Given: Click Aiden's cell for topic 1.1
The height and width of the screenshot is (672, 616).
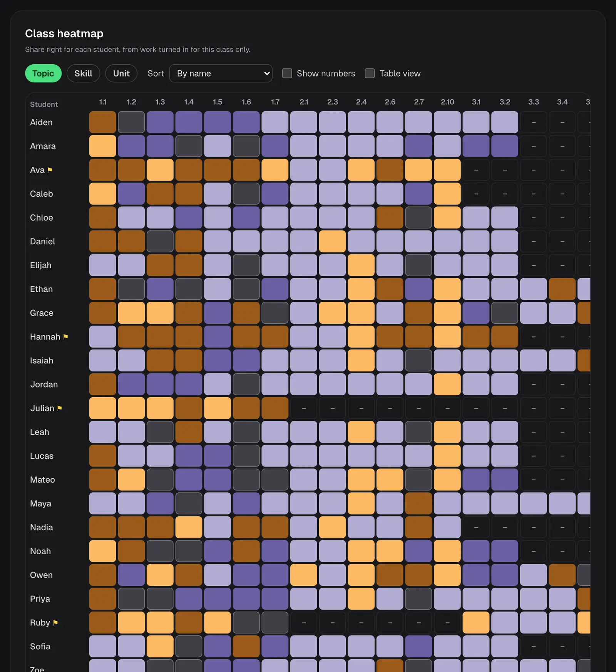Looking at the screenshot, I should click(x=103, y=122).
